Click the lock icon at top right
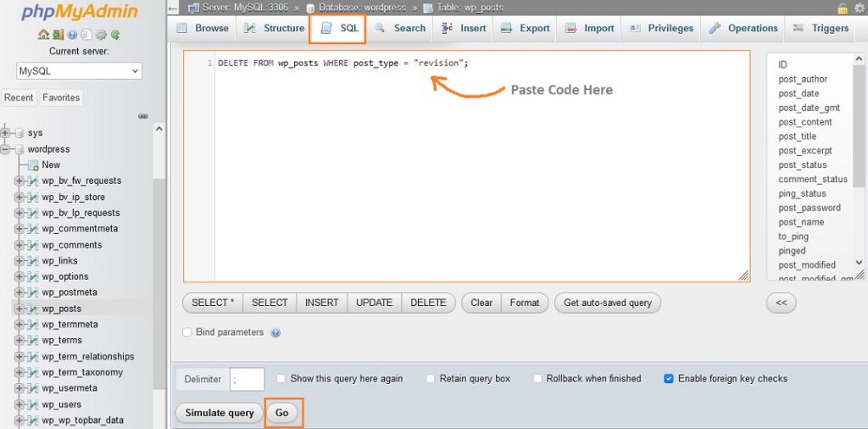 click(843, 8)
